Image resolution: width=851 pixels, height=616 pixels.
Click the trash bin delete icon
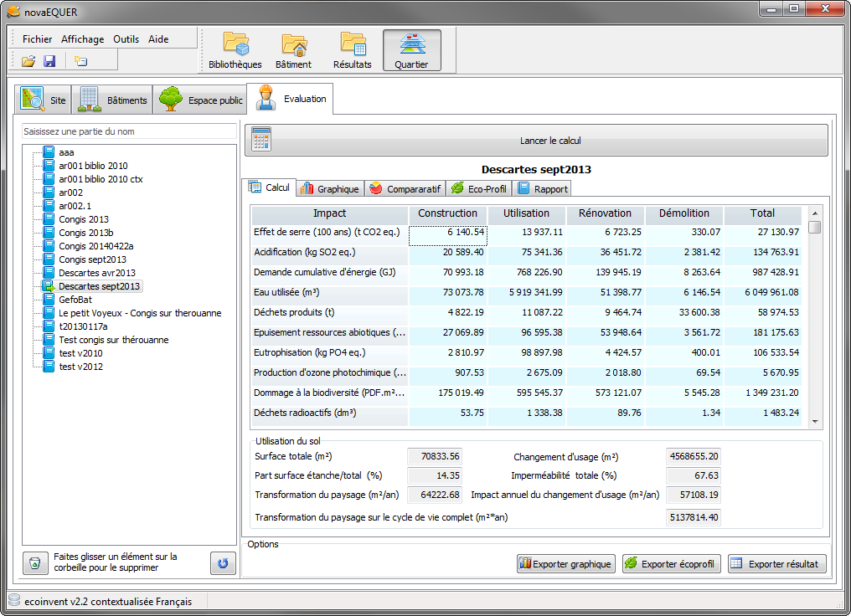point(34,563)
